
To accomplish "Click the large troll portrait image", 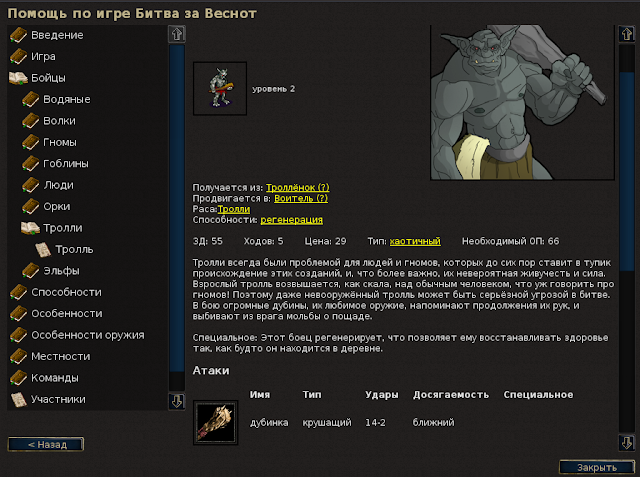I will click(x=522, y=102).
